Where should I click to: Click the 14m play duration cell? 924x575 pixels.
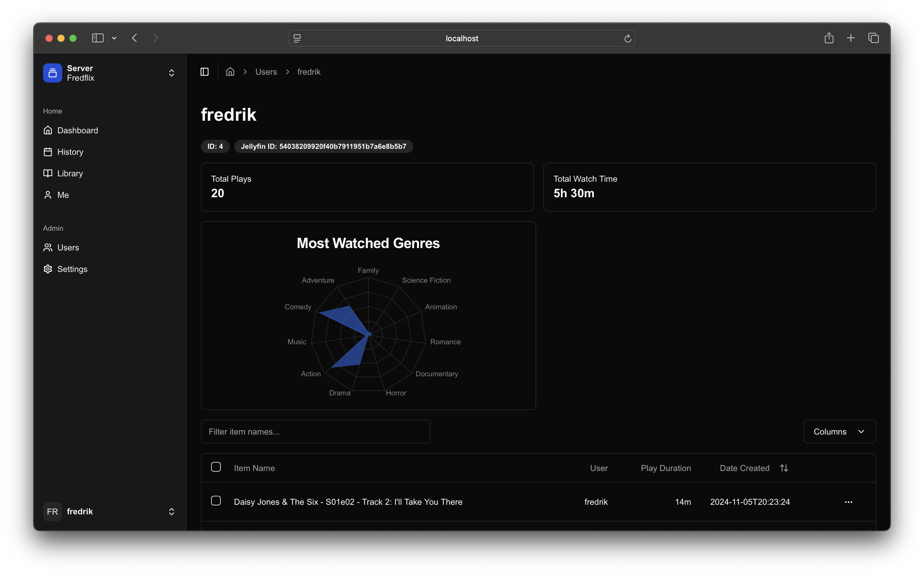[683, 502]
